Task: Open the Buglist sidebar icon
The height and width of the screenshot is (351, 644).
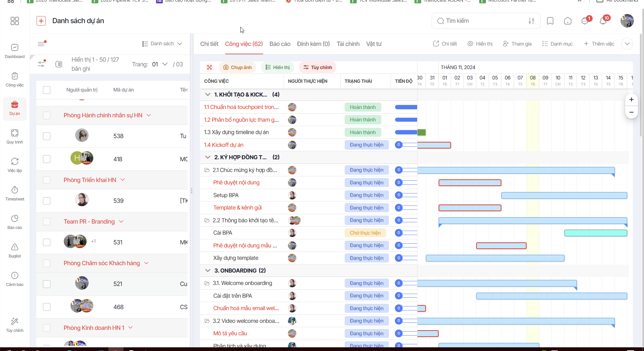Action: [x=14, y=250]
